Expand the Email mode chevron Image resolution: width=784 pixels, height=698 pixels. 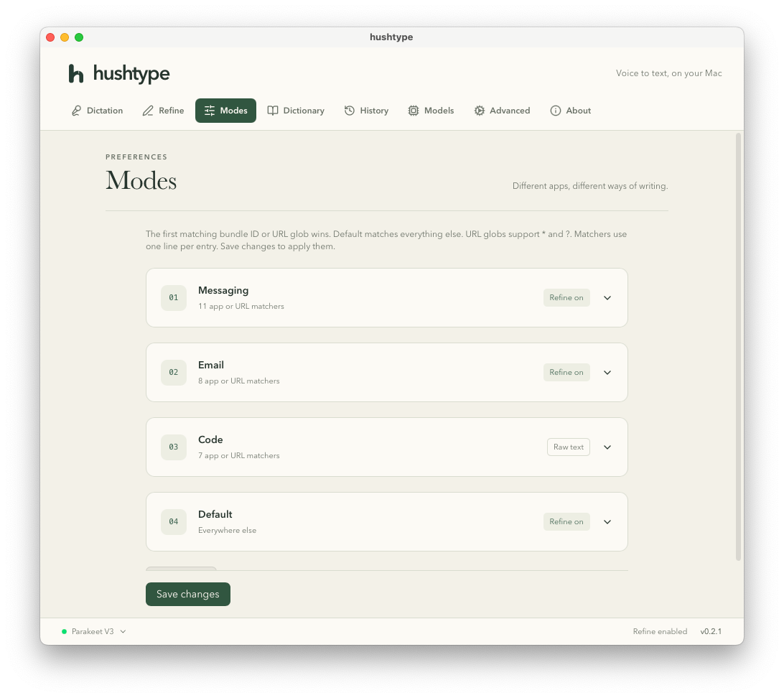point(607,373)
